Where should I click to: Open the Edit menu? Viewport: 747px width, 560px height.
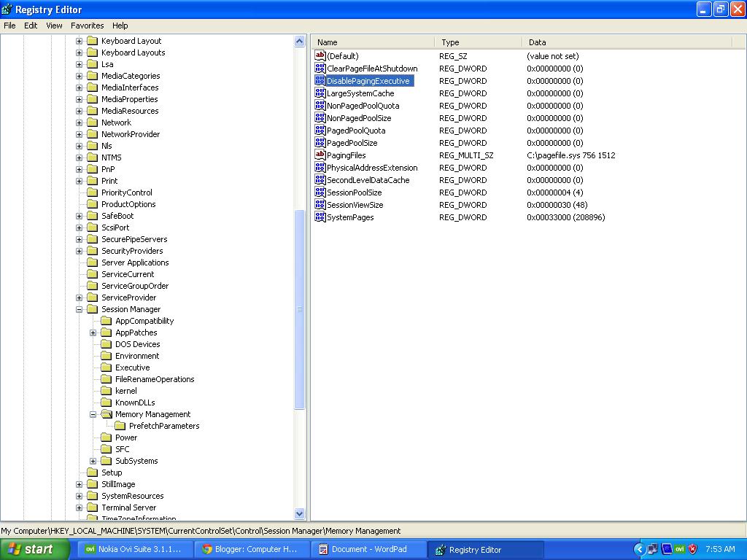click(x=31, y=26)
